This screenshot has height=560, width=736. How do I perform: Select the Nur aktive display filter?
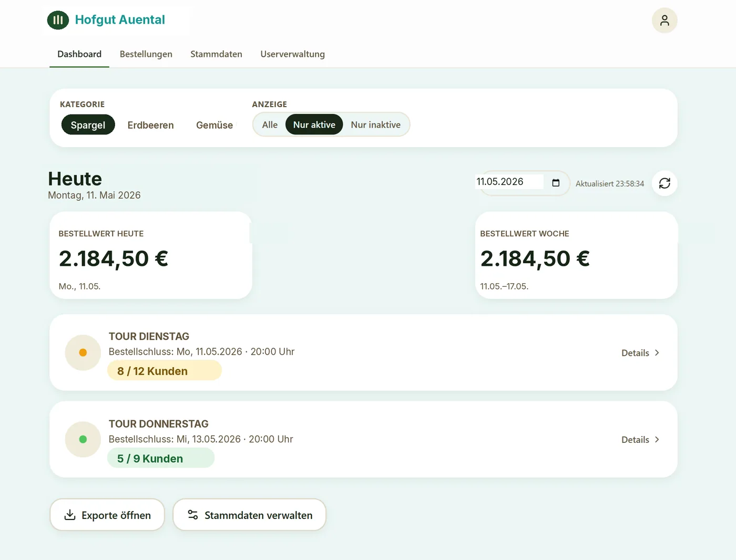[x=314, y=125]
